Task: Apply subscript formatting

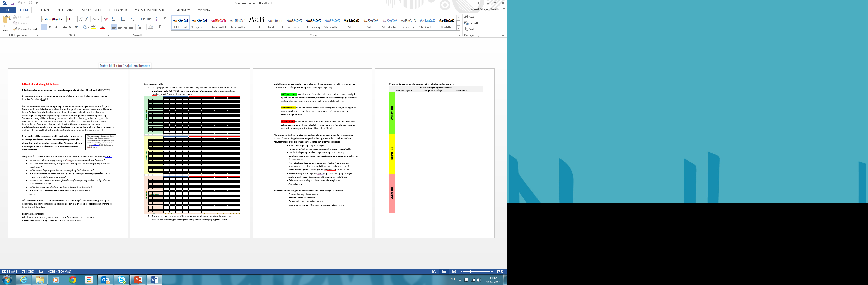Action: point(71,27)
